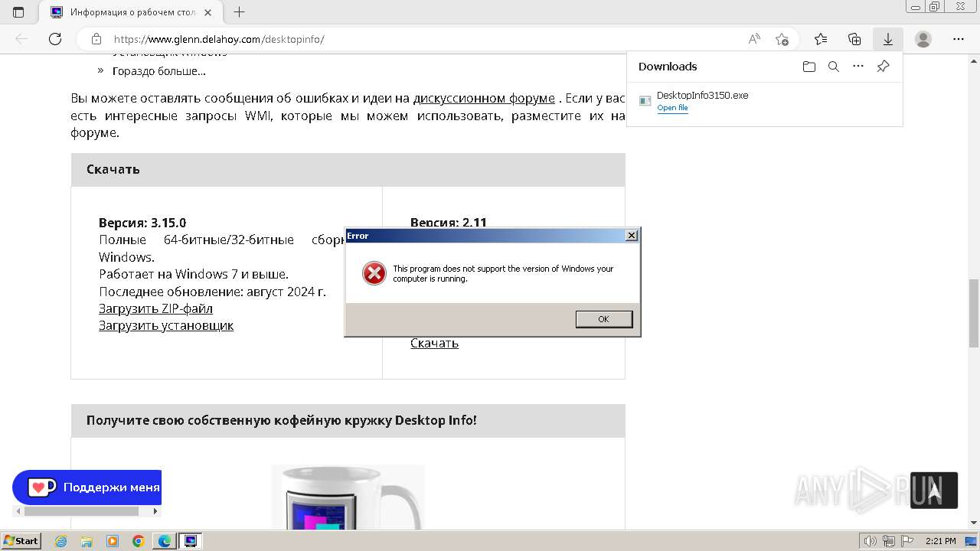Click the 2:21 PM clock
Viewport: 980px width, 551px height.
pos(940,541)
